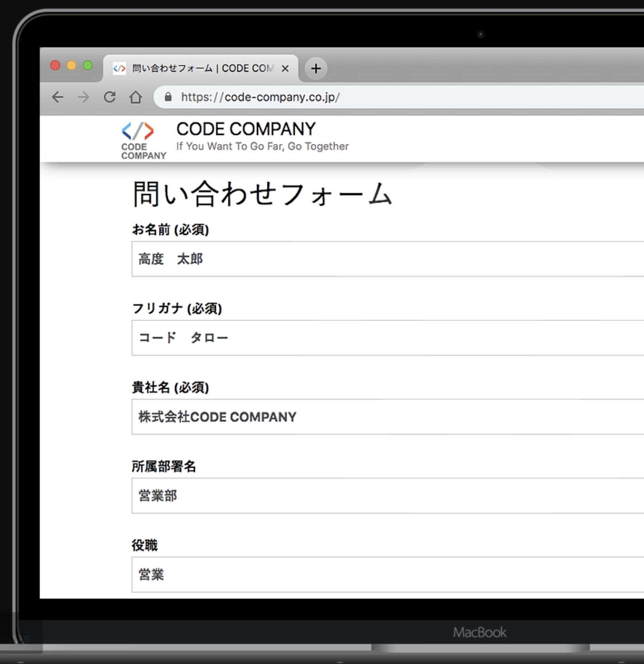
Task: Click the tab favicon code icon
Action: coord(119,68)
